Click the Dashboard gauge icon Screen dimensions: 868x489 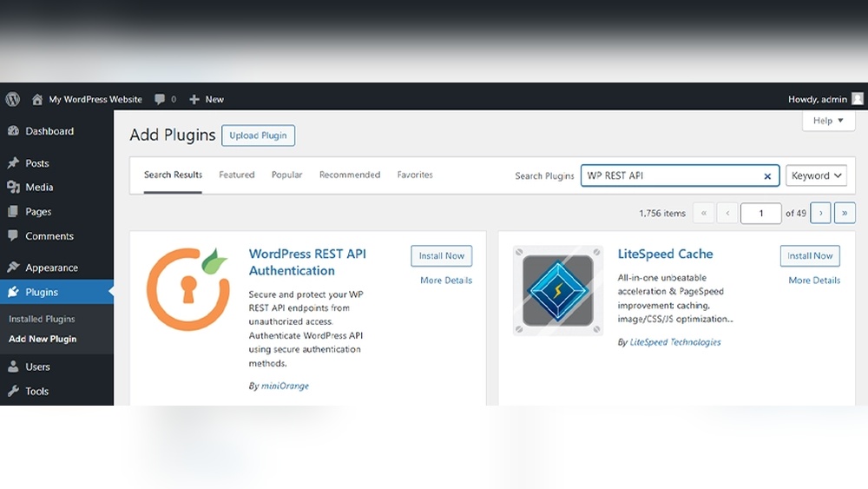13,130
